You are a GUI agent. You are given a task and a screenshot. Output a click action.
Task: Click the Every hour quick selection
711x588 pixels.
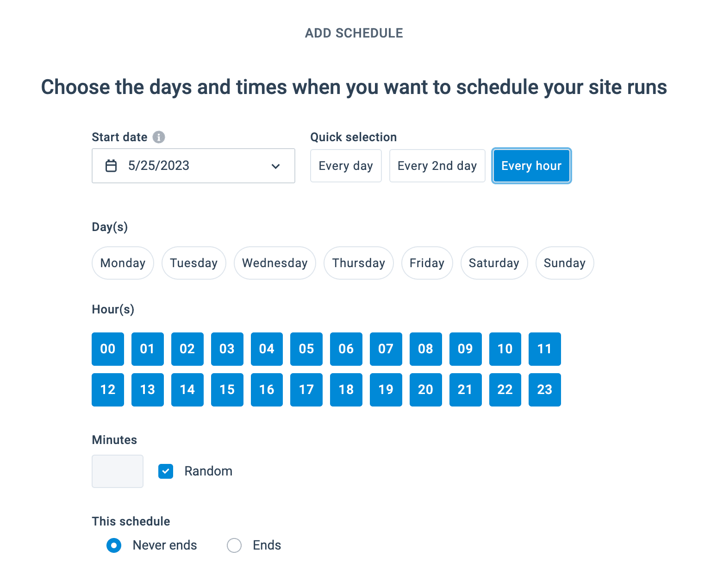click(x=531, y=166)
